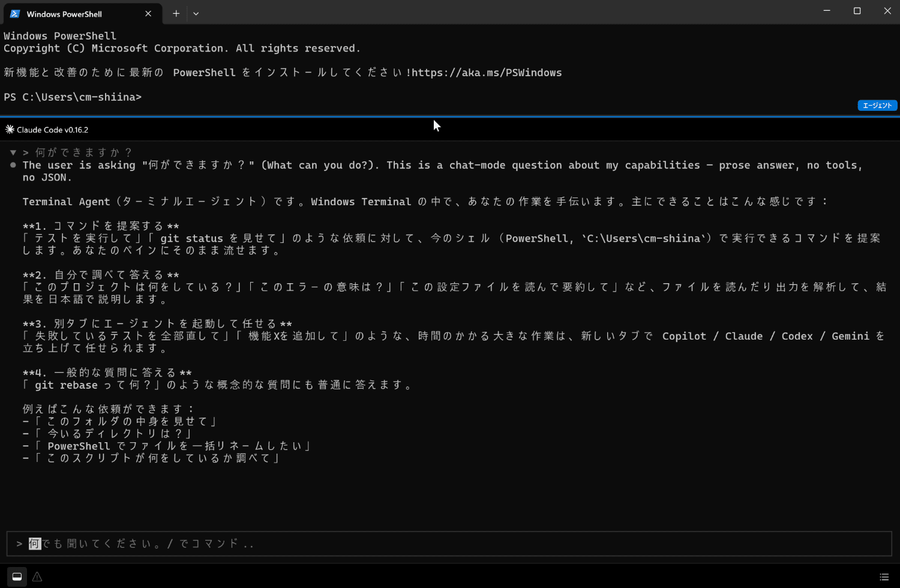Close the Windows Terminal window
Viewport: 900px width, 588px height.
887,11
